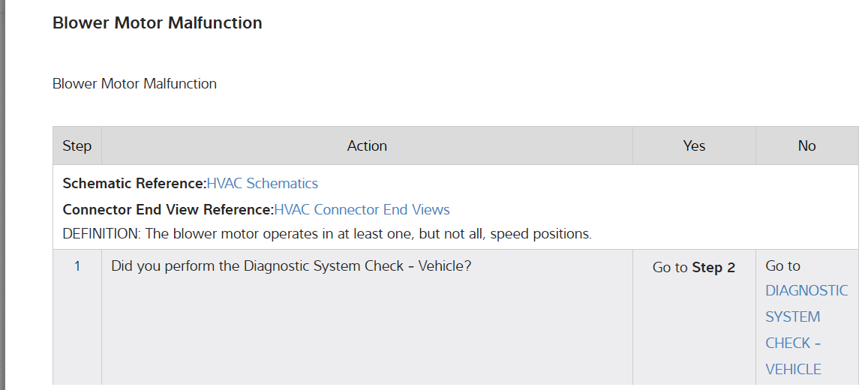Click the VEHICLE link word at table bottom
The image size is (868, 390).
coord(793,369)
